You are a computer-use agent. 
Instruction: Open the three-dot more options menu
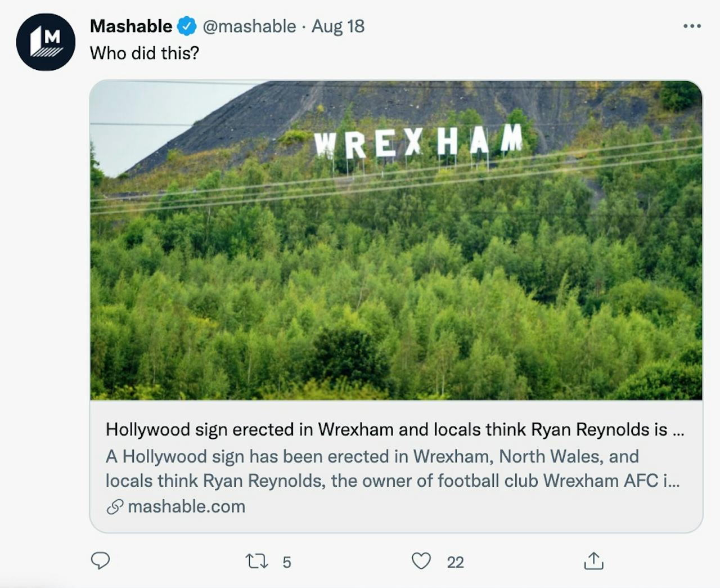click(x=692, y=26)
